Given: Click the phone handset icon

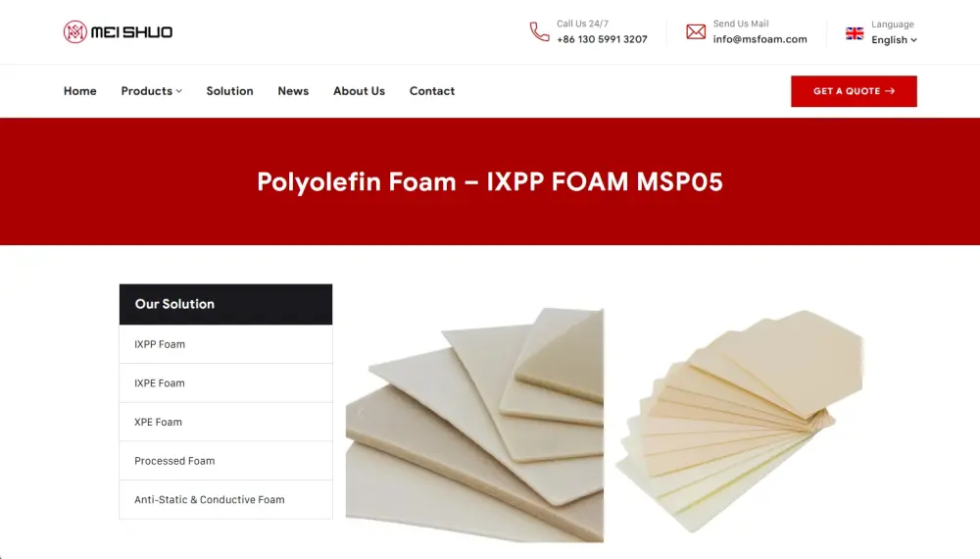Looking at the screenshot, I should [539, 31].
